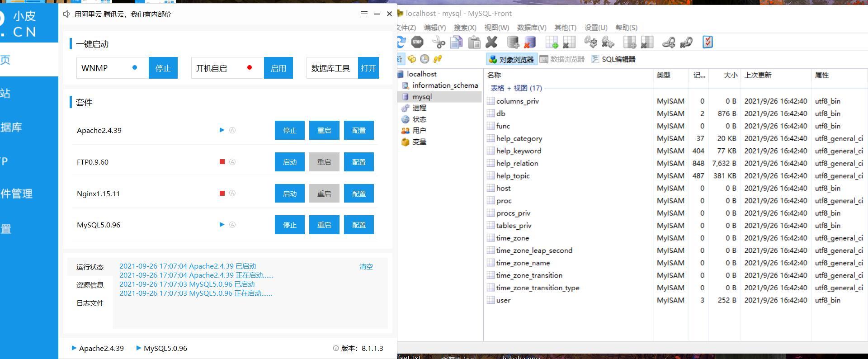Click the History clock icon

(425, 59)
